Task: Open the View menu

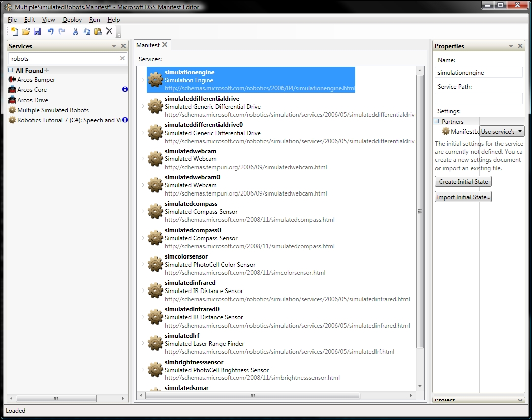Action: coord(48,20)
